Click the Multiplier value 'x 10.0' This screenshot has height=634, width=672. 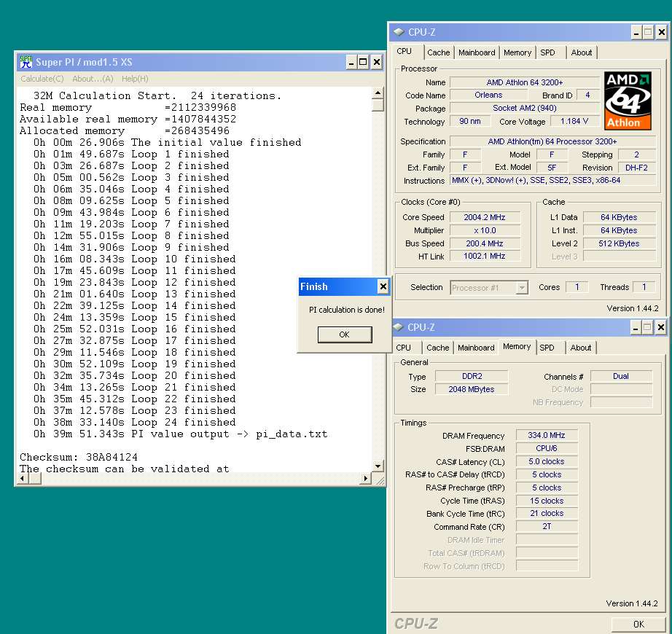(485, 230)
